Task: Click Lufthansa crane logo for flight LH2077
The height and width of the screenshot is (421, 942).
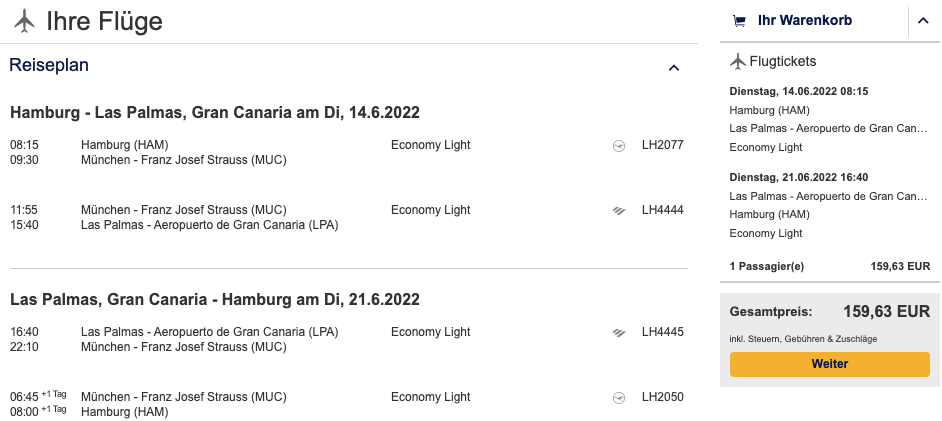Action: tap(619, 146)
